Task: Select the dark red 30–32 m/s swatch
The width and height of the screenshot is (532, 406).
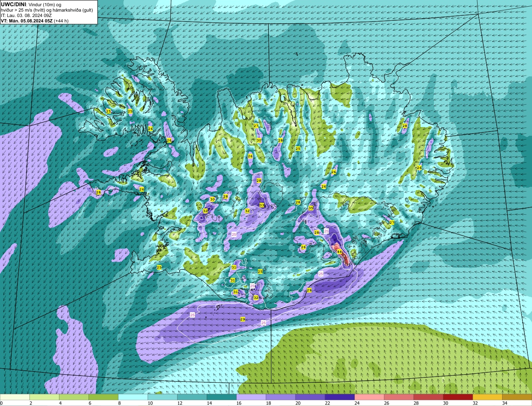Action: (458, 397)
